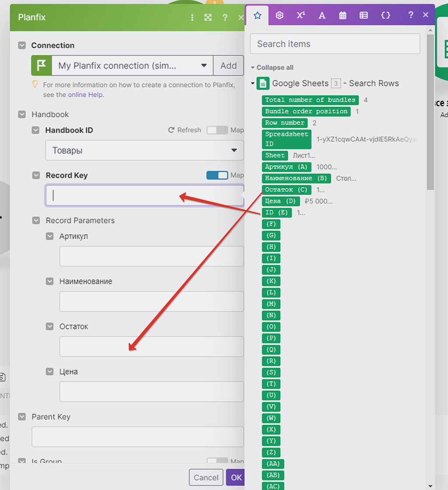448x490 pixels.
Task: Add a new Planfix connection
Action: click(x=228, y=66)
